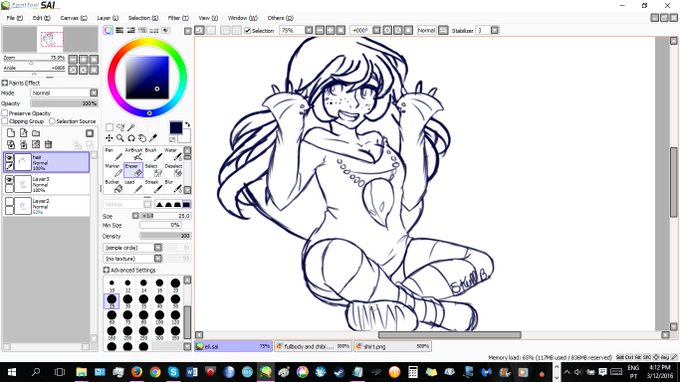Create a new linework layer
This screenshot has width=680, height=382.
[x=23, y=133]
